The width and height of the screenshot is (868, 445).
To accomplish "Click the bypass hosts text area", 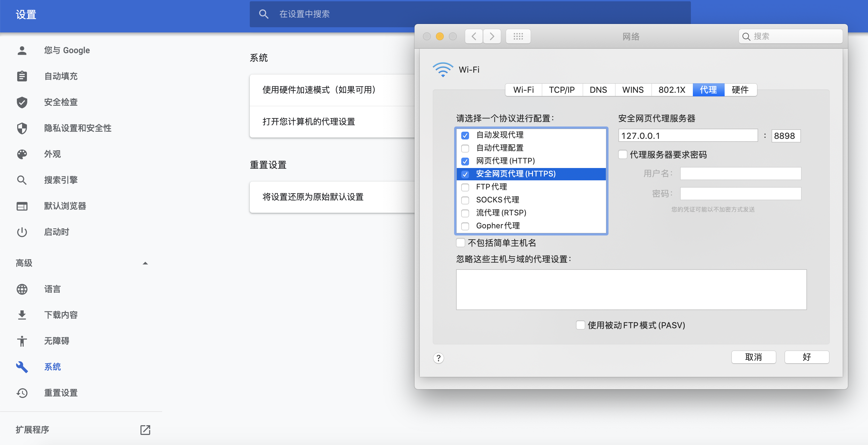I will [x=632, y=290].
